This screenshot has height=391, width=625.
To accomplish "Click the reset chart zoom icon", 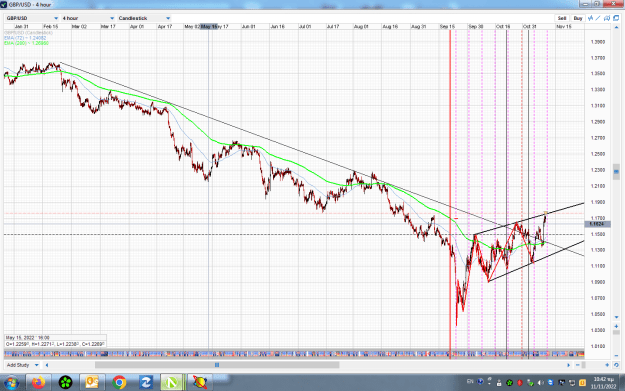I will [x=616, y=365].
